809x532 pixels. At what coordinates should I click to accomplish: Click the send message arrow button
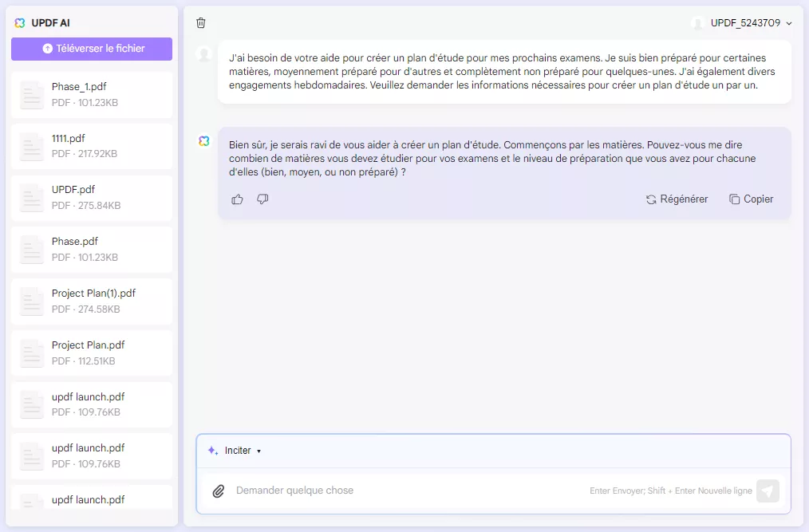click(768, 491)
